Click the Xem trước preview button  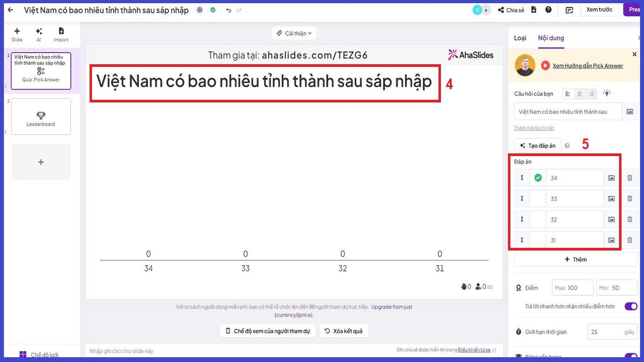coord(599,10)
